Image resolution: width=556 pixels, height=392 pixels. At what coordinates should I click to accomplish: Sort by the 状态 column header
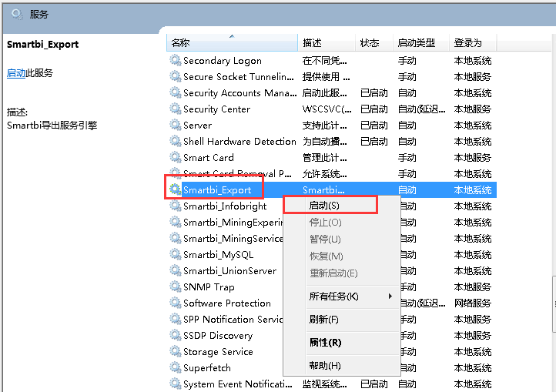point(374,43)
